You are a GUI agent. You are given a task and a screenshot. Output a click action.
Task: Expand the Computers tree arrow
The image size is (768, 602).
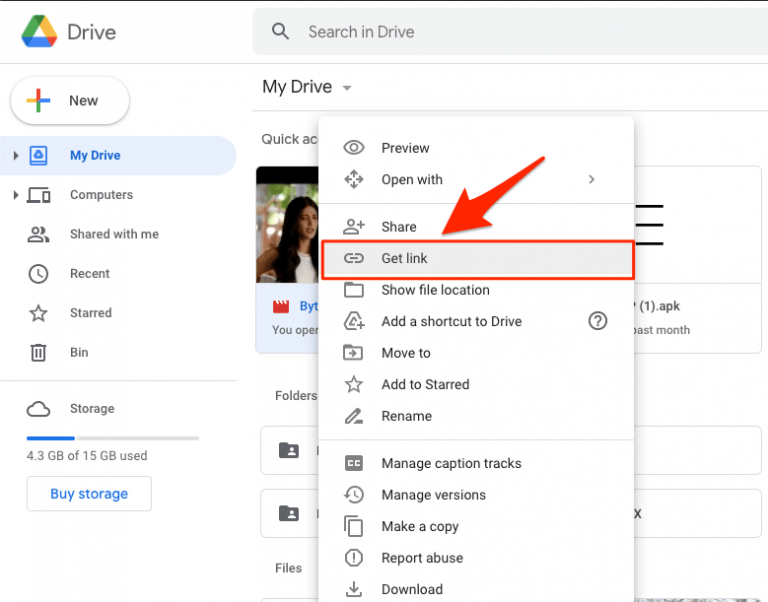[15, 195]
